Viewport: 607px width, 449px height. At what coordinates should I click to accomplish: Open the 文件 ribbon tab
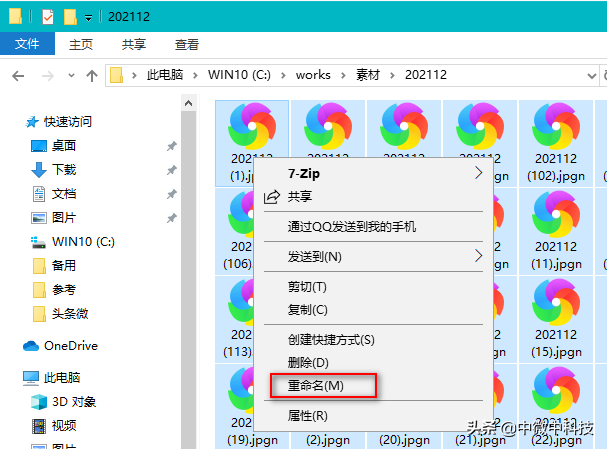point(27,44)
